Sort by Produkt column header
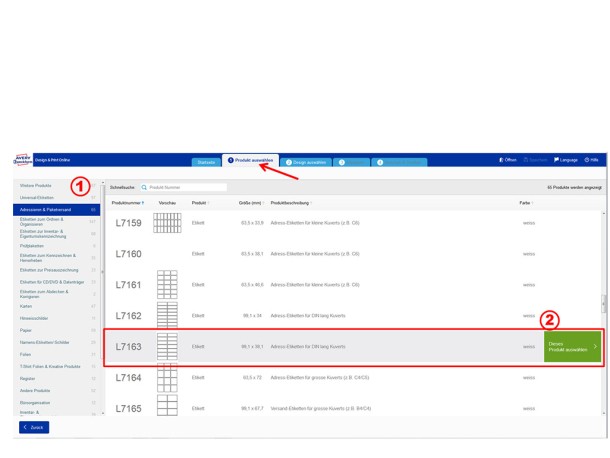The image size is (610, 458). pyautogui.click(x=200, y=203)
